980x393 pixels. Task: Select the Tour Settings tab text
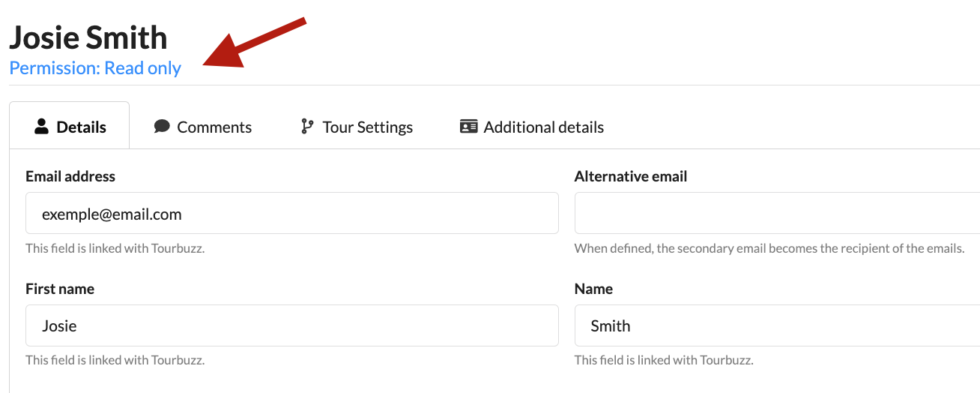[367, 127]
